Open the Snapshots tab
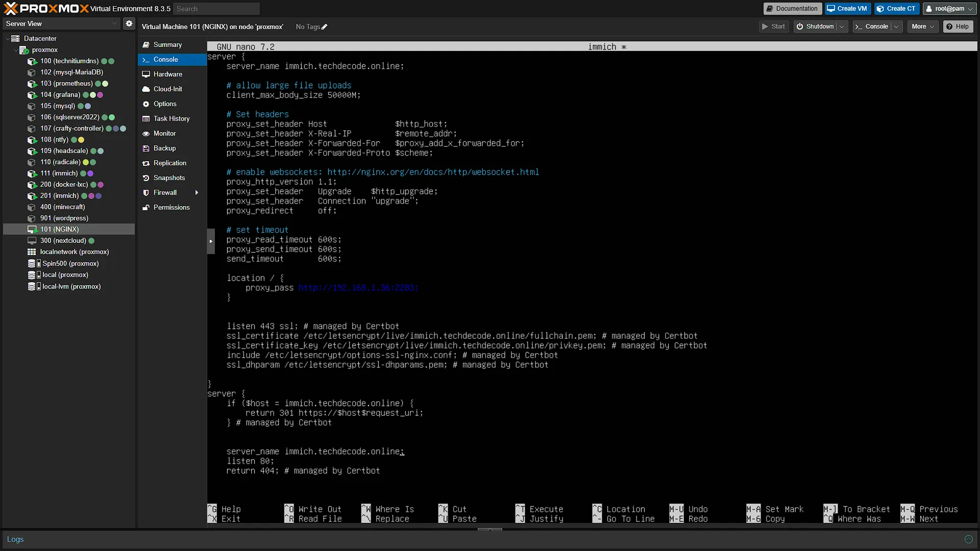Image resolution: width=980 pixels, height=551 pixels. 172,178
